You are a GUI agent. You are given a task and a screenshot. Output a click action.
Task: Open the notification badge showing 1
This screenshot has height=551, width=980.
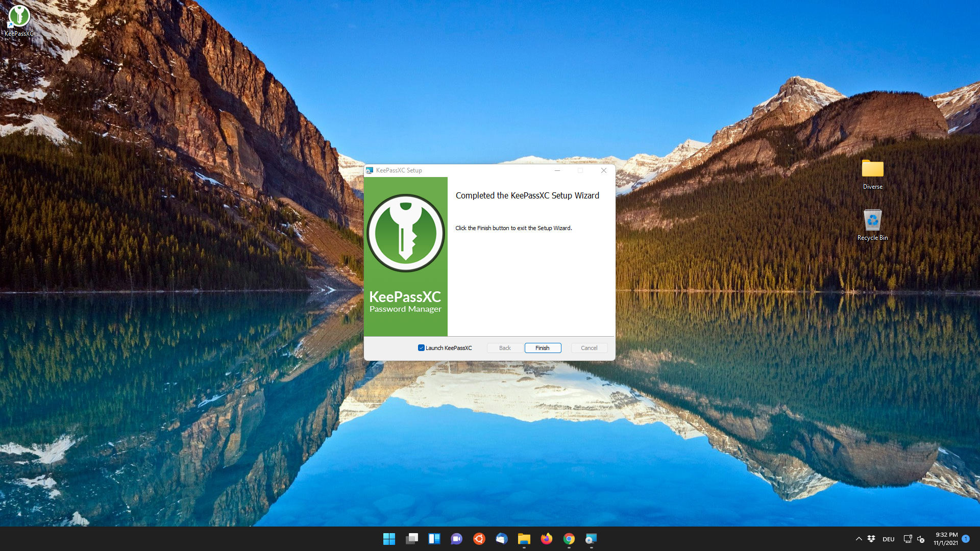[x=966, y=539]
